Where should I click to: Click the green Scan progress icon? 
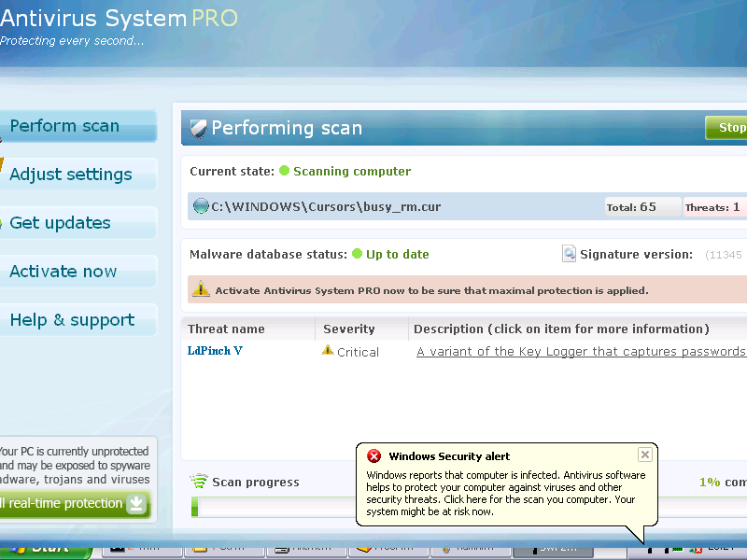click(x=199, y=482)
